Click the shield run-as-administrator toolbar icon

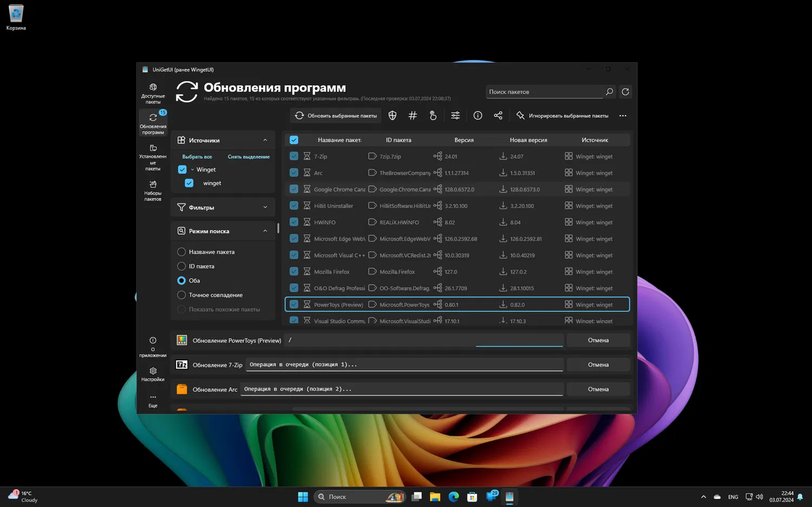392,115
